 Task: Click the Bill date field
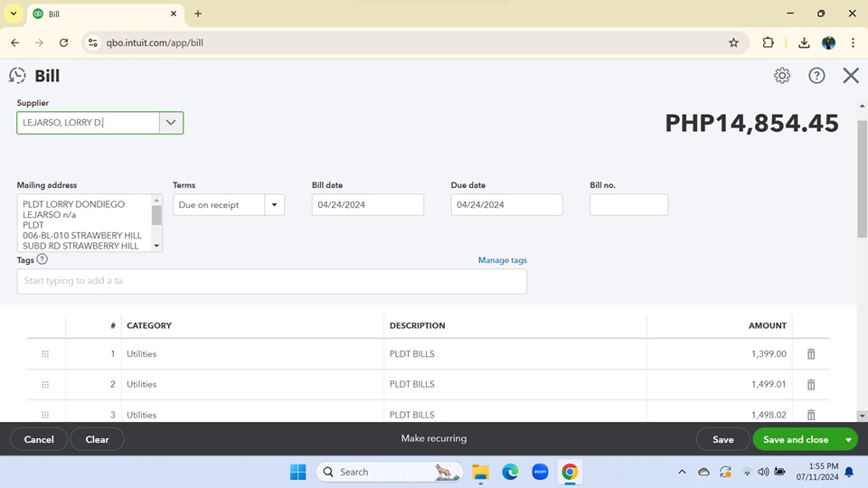[x=368, y=205]
